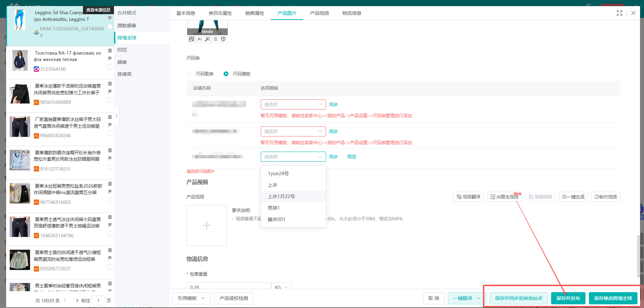
Task: Switch to 物流信息 tab
Action: [352, 13]
